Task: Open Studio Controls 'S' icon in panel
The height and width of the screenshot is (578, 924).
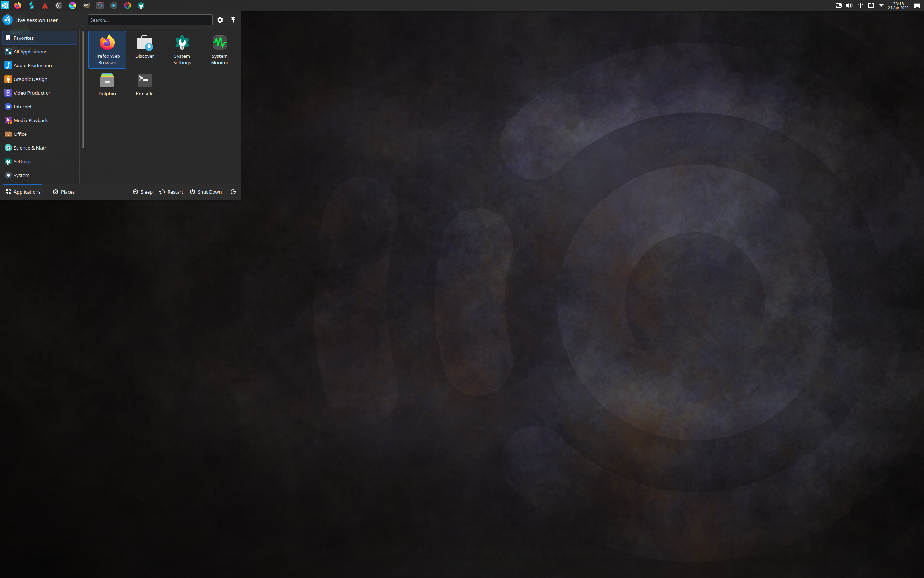Action: (x=31, y=5)
